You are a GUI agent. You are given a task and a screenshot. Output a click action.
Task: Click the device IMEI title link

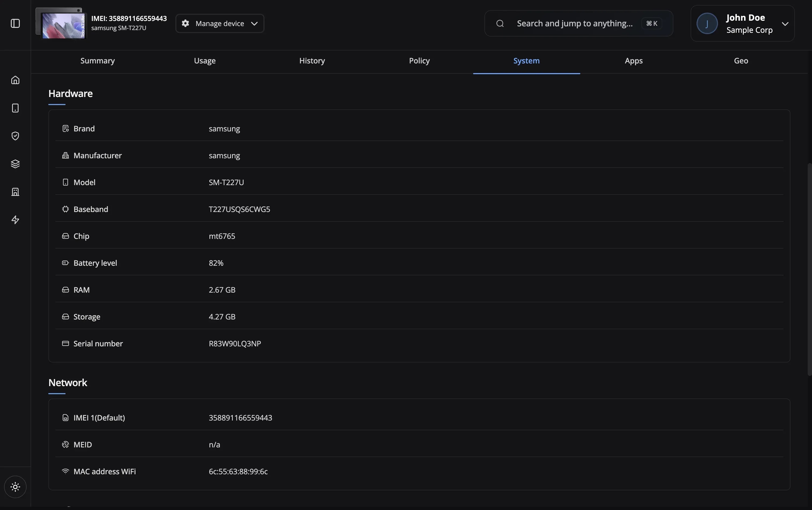pyautogui.click(x=129, y=18)
